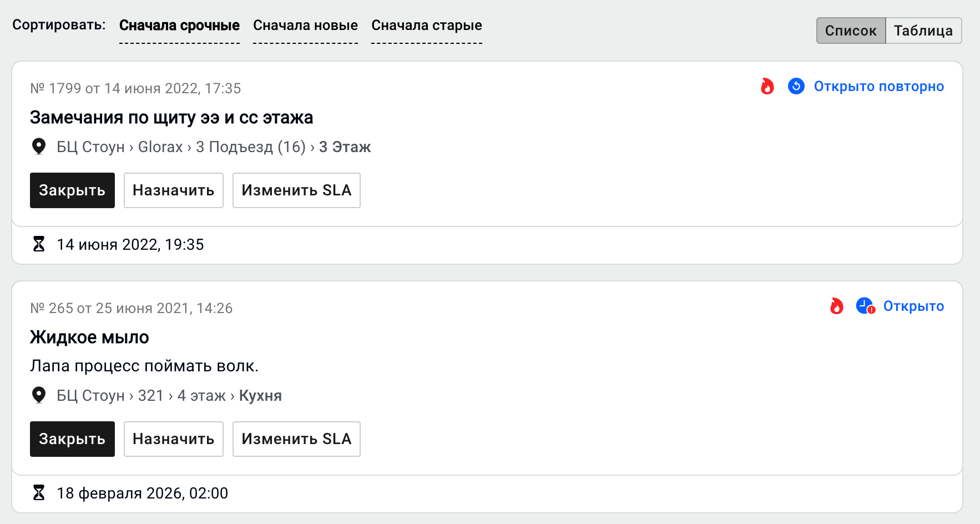Assign the Жидкое мыло ticket
The width and height of the screenshot is (980, 524).
[x=173, y=439]
